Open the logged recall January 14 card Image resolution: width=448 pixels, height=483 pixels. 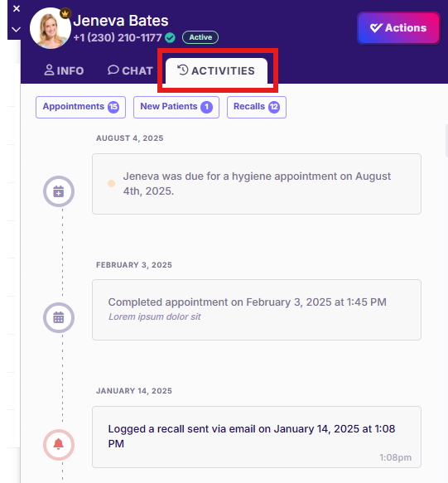[257, 437]
